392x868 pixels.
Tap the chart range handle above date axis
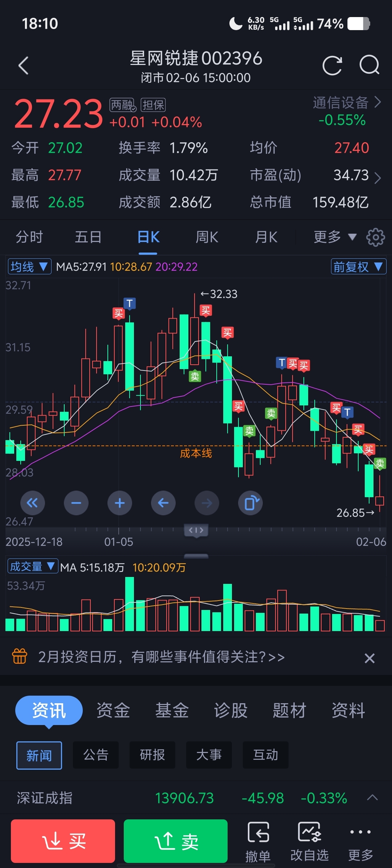[196, 531]
